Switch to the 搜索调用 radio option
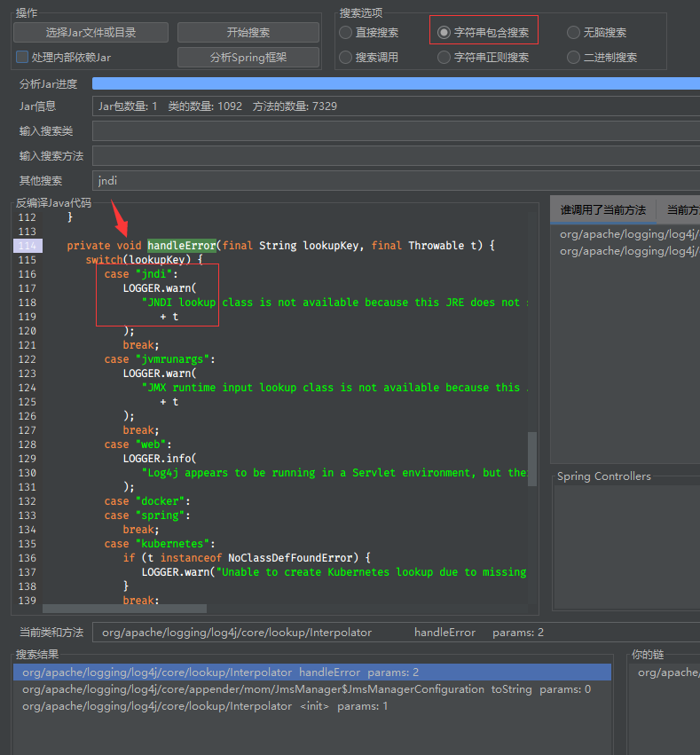The width and height of the screenshot is (700, 755). tap(345, 58)
